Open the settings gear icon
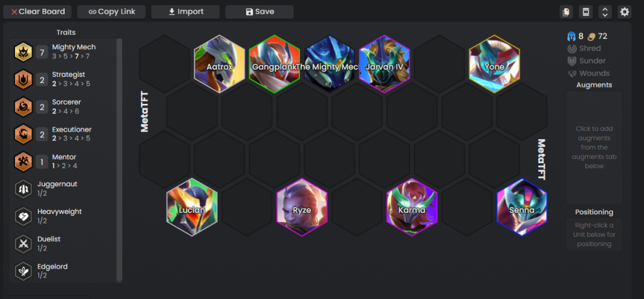 coord(625,12)
